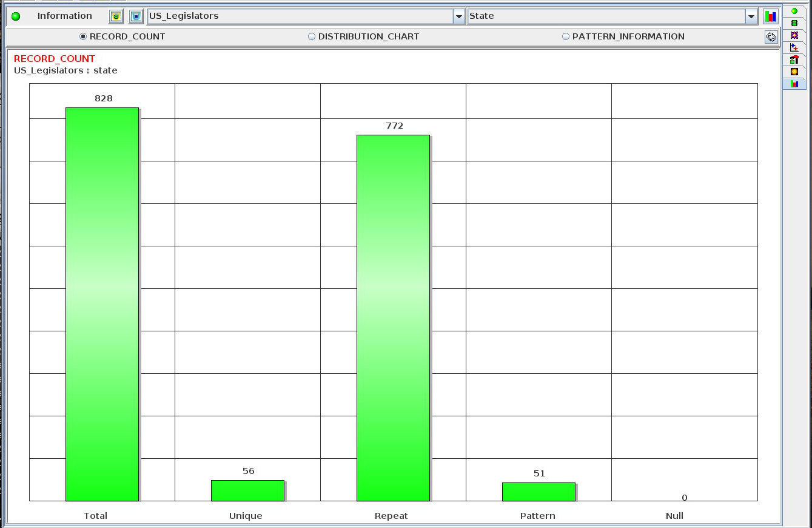Click the large bar chart icon button
This screenshot has width=812, height=528.
770,16
